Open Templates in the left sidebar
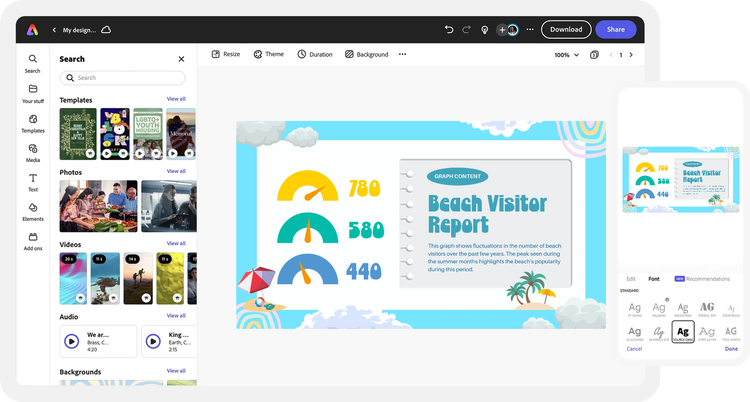Image resolution: width=750 pixels, height=402 pixels. [33, 123]
